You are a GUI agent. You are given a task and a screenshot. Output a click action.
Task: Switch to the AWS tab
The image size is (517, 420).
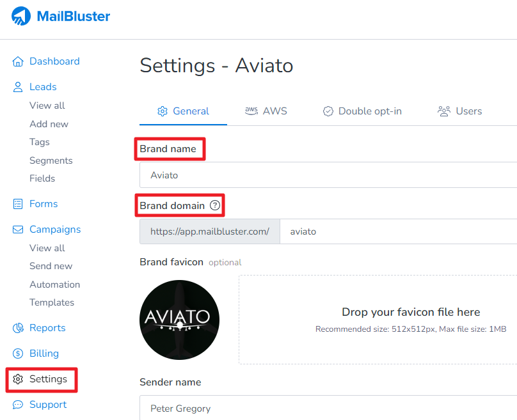point(266,111)
